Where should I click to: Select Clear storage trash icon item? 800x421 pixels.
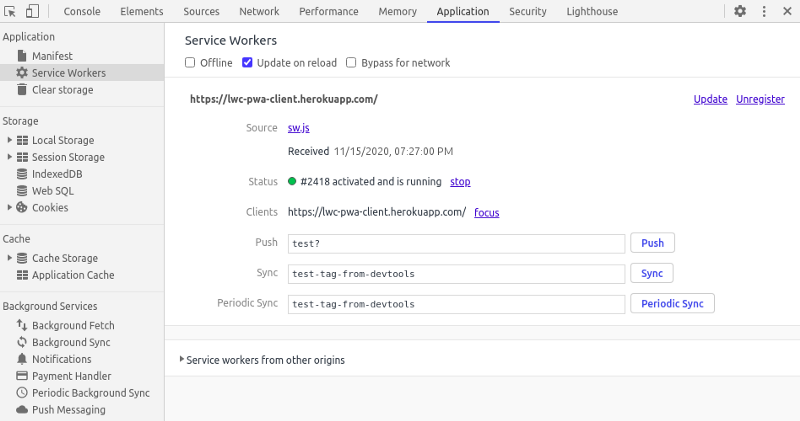(62, 90)
